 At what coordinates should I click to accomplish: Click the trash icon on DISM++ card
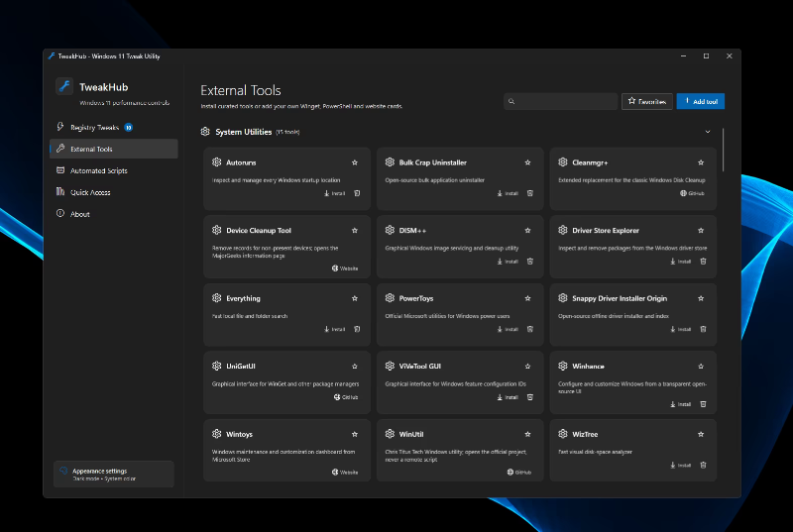pyautogui.click(x=530, y=262)
